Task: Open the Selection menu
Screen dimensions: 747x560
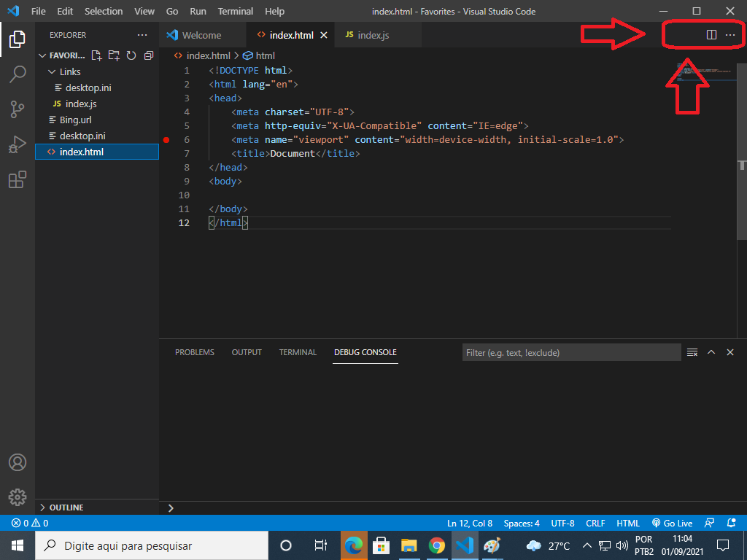Action: coord(104,11)
